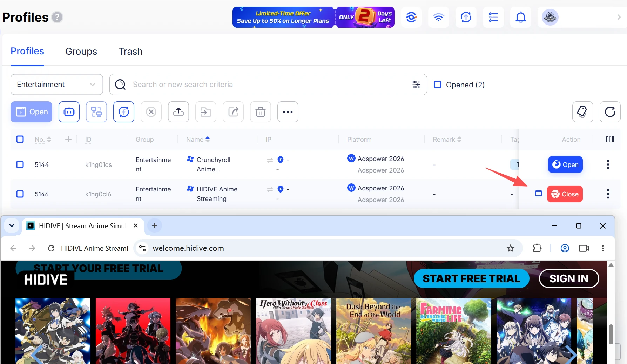Click the IP icon in HIDIVE row

pyautogui.click(x=281, y=189)
